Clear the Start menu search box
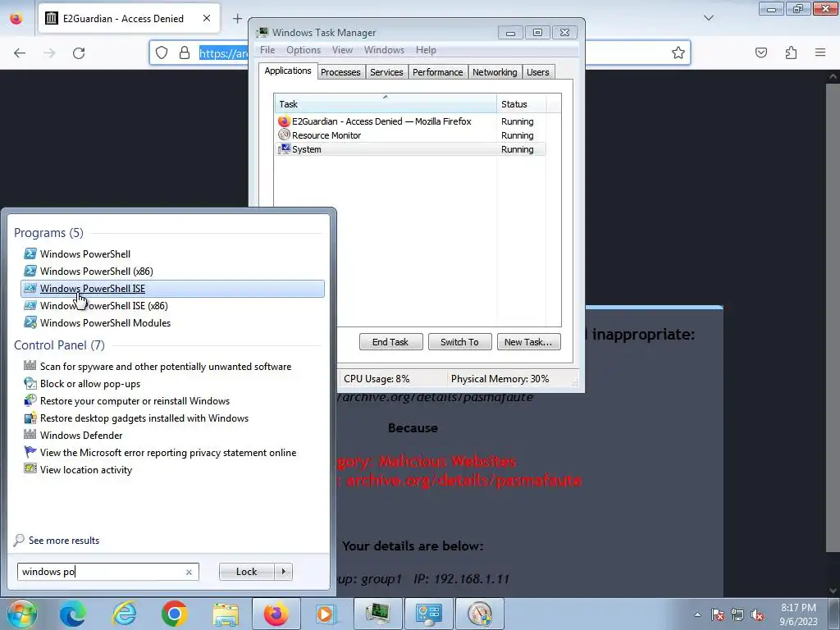 (x=189, y=572)
